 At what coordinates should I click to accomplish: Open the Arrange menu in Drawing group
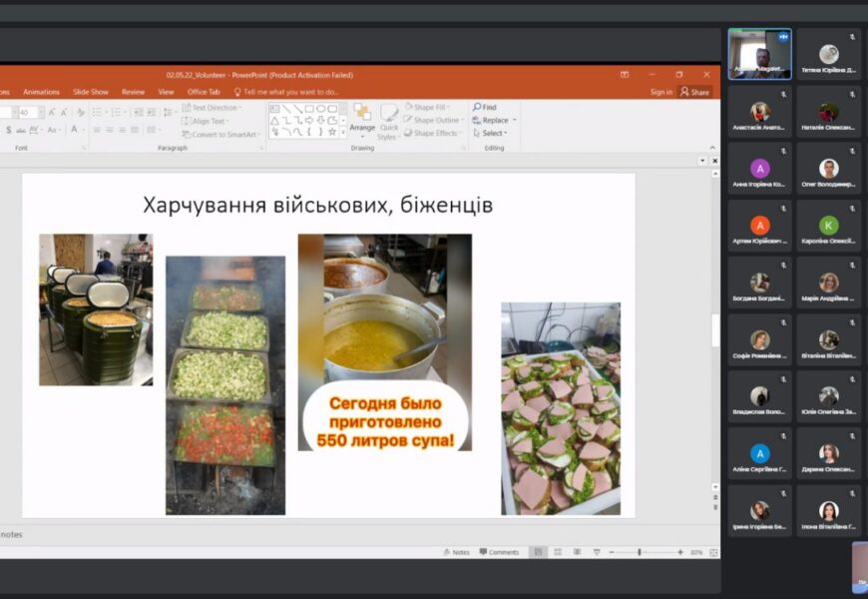[x=362, y=117]
